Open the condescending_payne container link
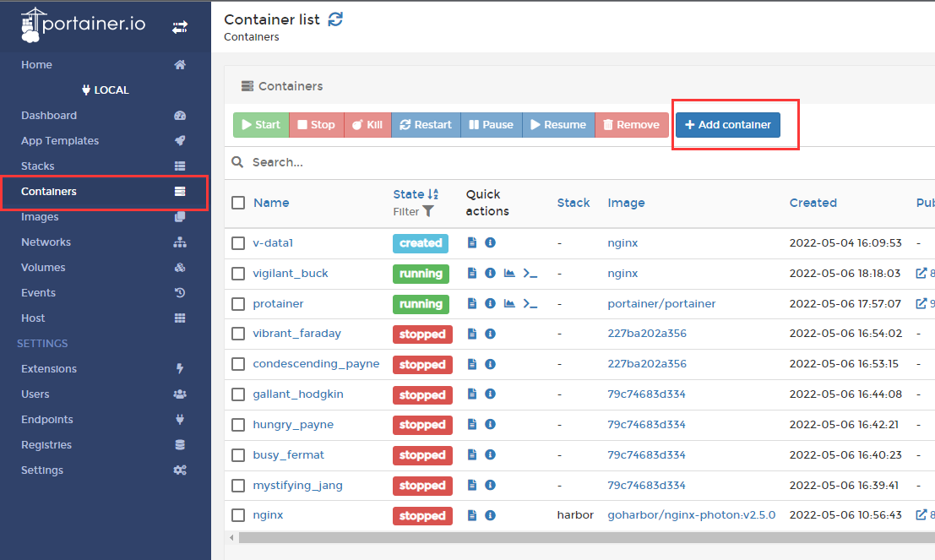The height and width of the screenshot is (560, 935). (x=316, y=364)
